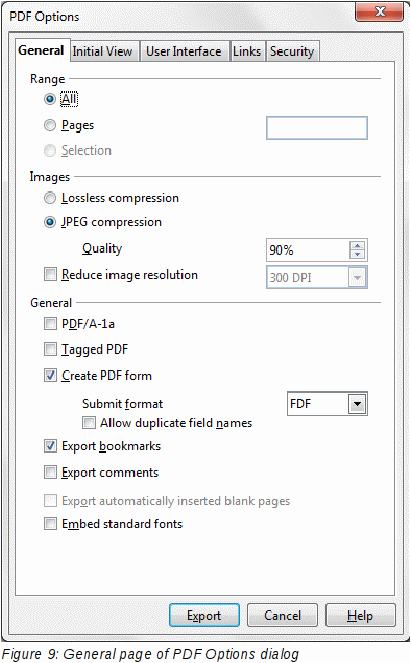
Task: Enable Export comments checkbox
Action: point(50,472)
